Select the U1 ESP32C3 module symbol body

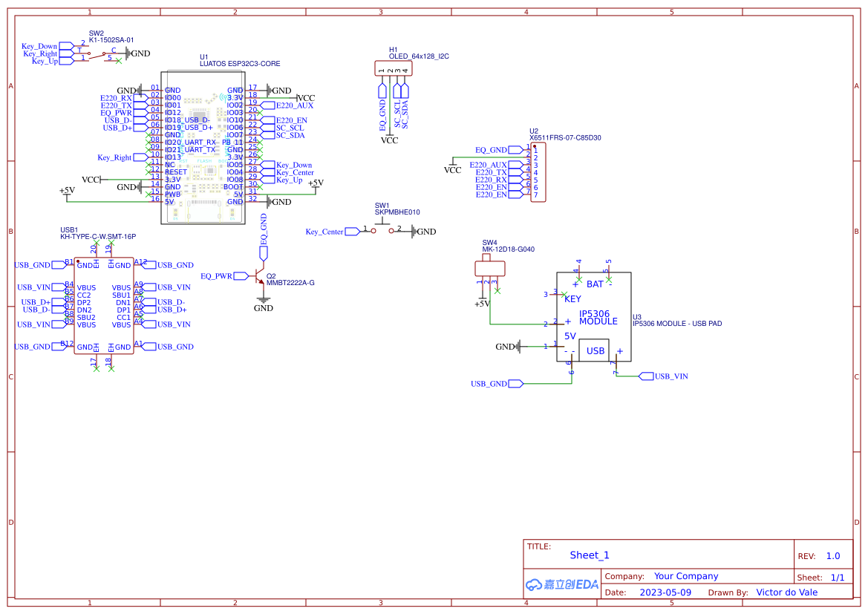[203, 147]
